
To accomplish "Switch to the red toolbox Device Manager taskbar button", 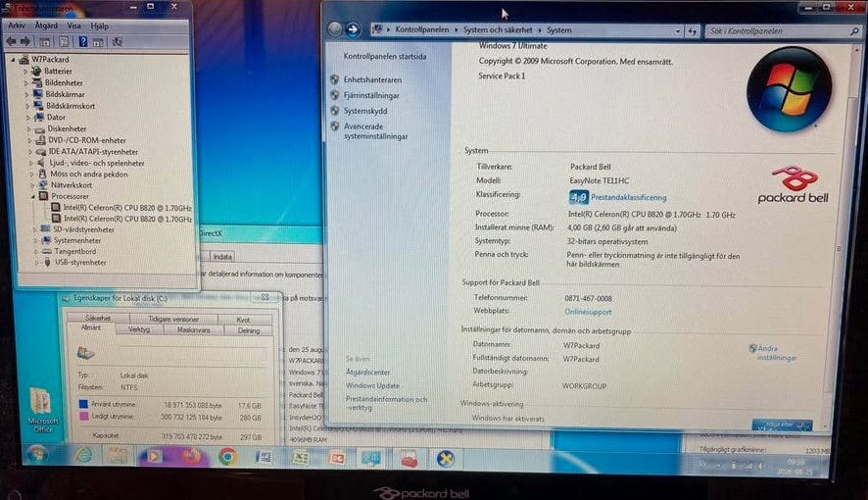I will (x=410, y=459).
